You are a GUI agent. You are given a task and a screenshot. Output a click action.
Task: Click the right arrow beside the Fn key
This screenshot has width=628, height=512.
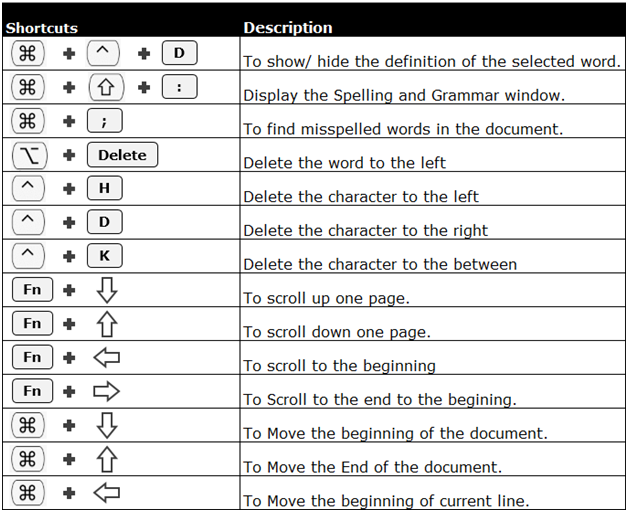coord(107,391)
